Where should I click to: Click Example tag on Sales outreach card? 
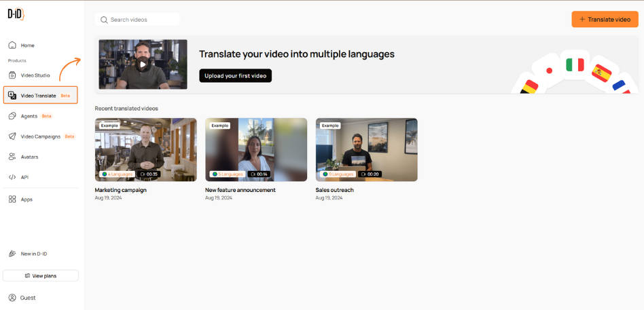330,125
